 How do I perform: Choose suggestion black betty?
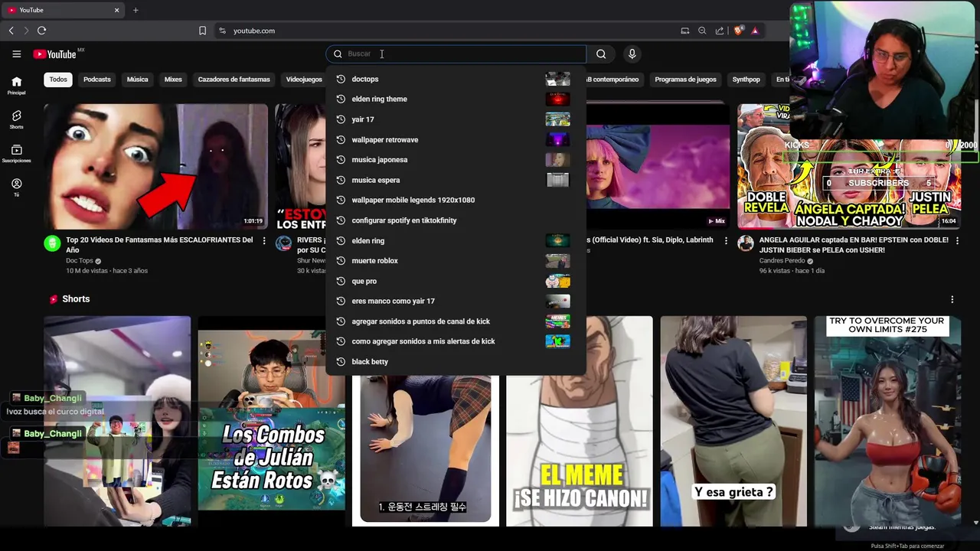pyautogui.click(x=456, y=361)
